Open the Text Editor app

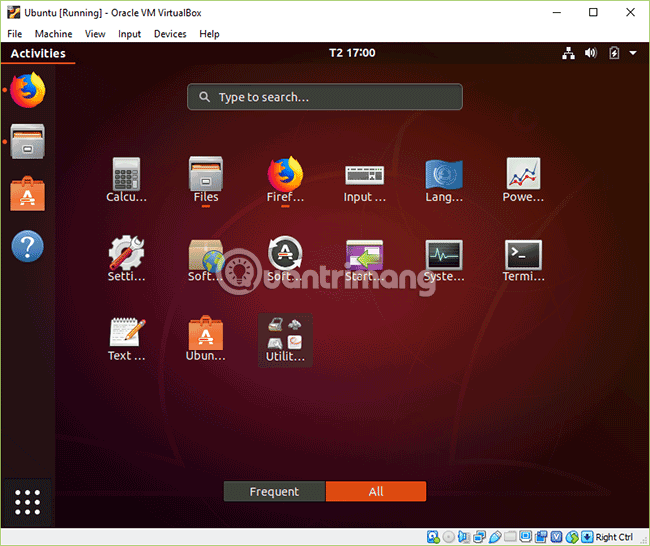tap(126, 339)
